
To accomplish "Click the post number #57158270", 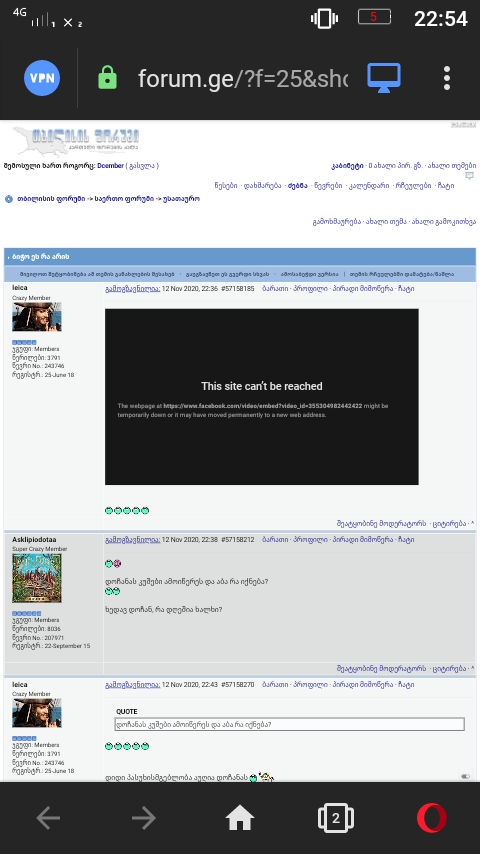I will tap(238, 685).
